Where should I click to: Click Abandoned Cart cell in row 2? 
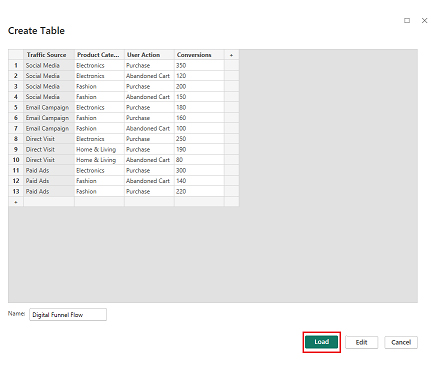(149, 76)
